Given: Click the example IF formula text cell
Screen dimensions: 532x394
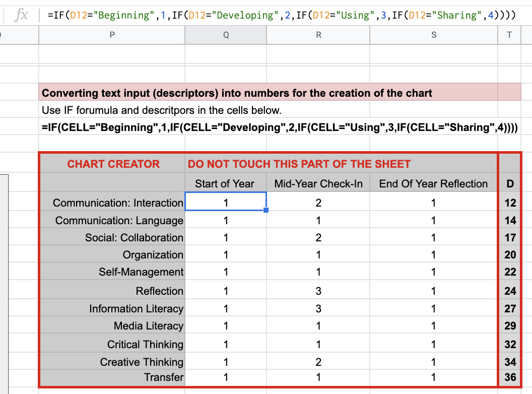Looking at the screenshot, I should coord(279,127).
